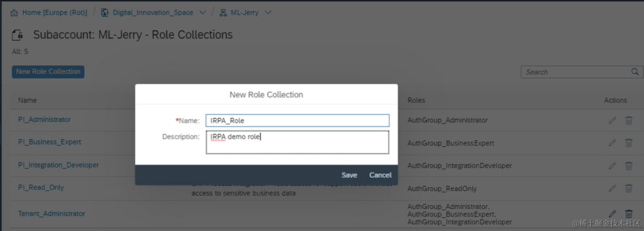Open the PI_Read_Only role collection link
Image resolution: width=644 pixels, height=231 pixels.
[41, 187]
